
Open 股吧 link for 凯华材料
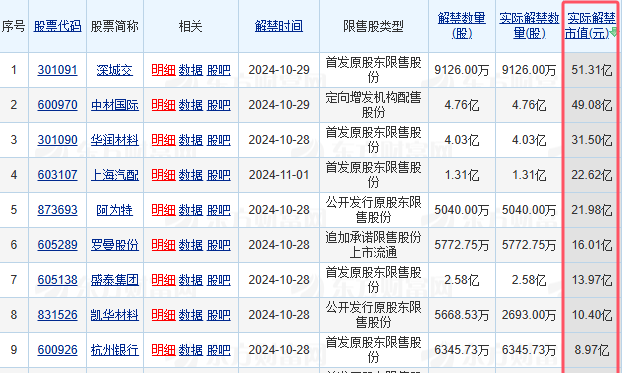pos(219,315)
